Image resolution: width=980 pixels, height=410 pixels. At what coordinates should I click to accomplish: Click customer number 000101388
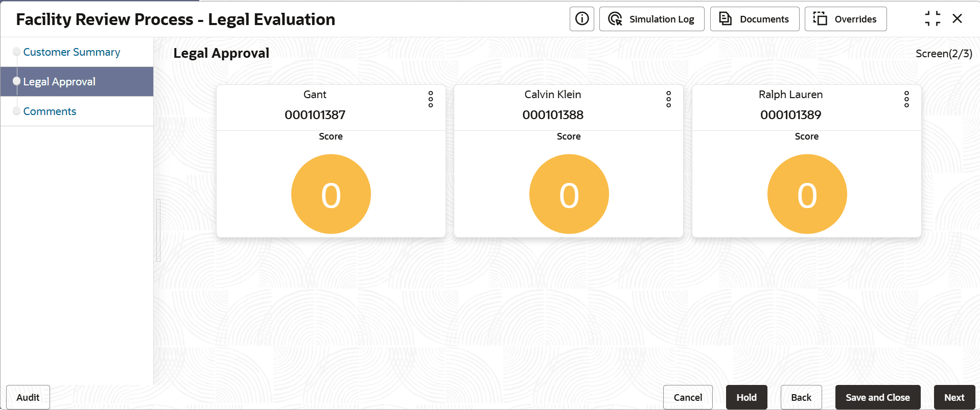click(553, 115)
